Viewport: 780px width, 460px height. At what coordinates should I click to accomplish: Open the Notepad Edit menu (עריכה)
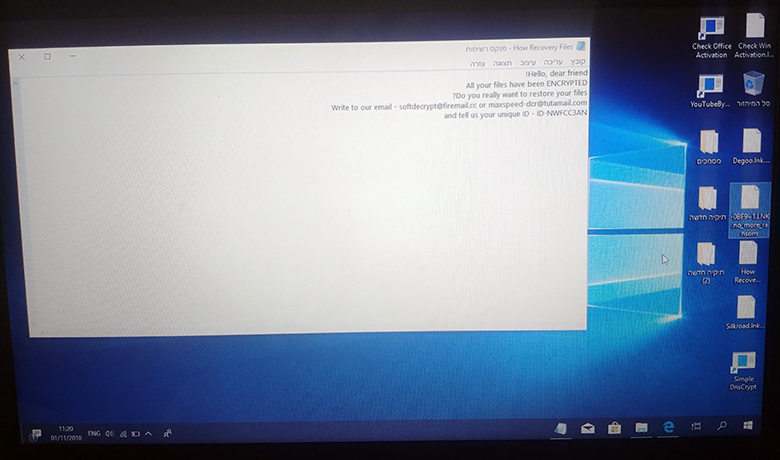[553, 62]
